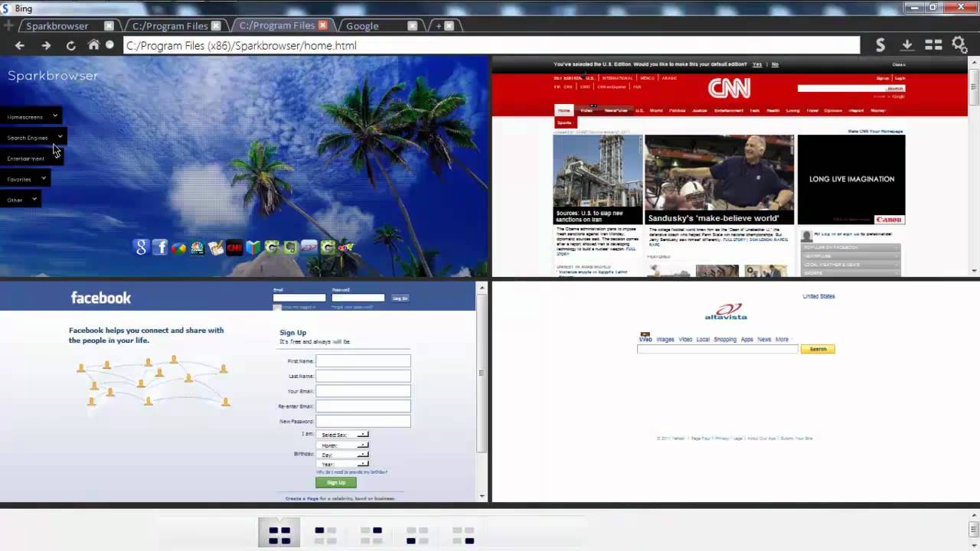Go forward using the forward arrow

[46, 46]
